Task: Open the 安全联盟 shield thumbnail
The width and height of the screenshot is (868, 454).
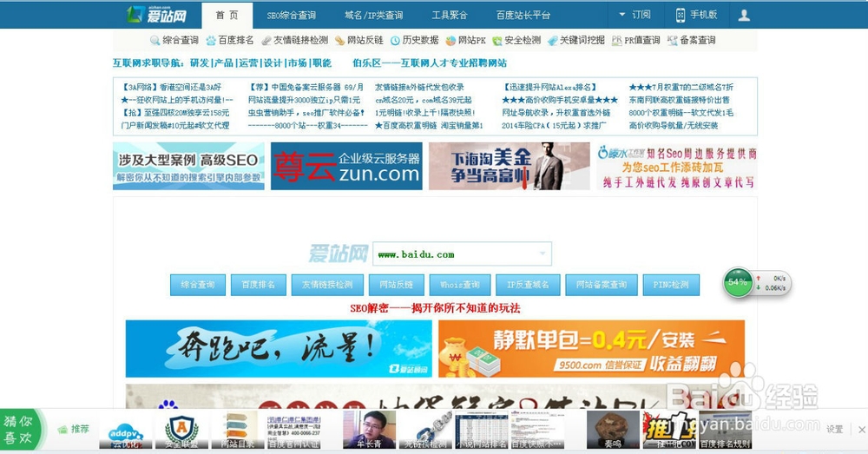Action: tap(181, 430)
